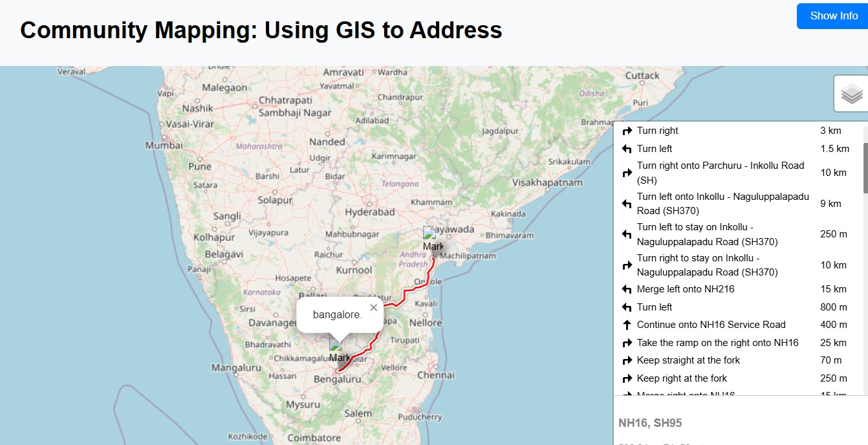Click the Show Info button
This screenshot has height=445, width=868.
(x=833, y=16)
